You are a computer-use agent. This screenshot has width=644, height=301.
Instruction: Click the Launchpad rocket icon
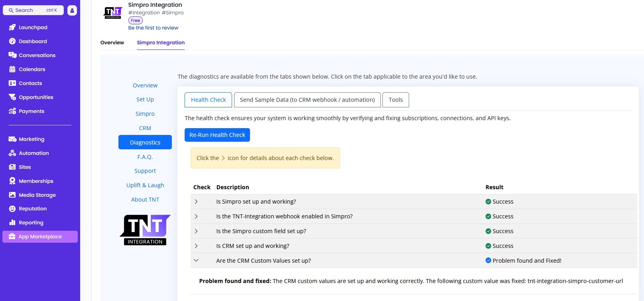pos(12,28)
